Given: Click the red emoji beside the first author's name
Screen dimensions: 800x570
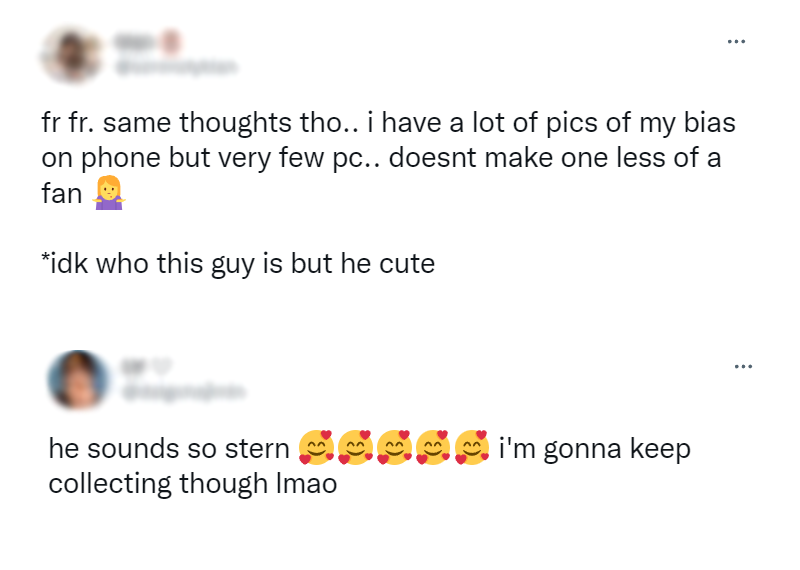Looking at the screenshot, I should coord(172,41).
